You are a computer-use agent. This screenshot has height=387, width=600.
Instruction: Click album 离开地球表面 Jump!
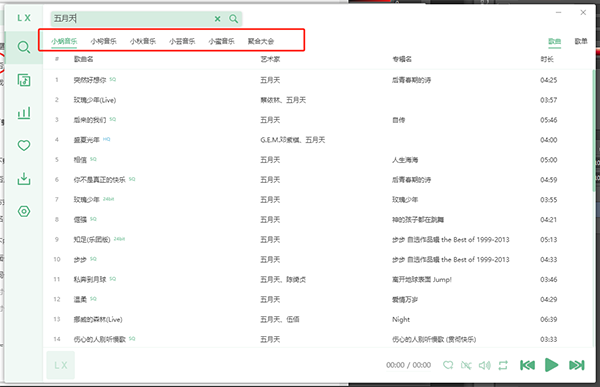(422, 279)
